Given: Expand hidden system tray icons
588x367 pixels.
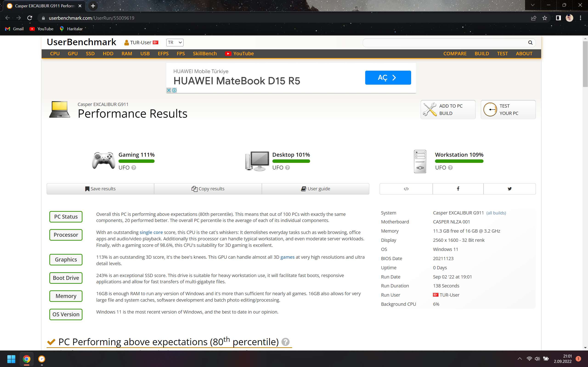Looking at the screenshot, I should point(520,359).
